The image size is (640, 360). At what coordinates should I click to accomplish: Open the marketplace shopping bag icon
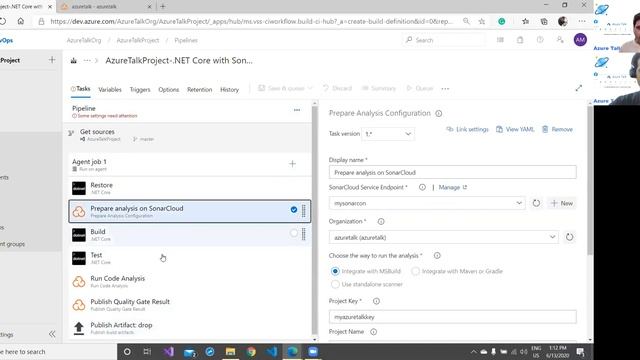coord(520,40)
